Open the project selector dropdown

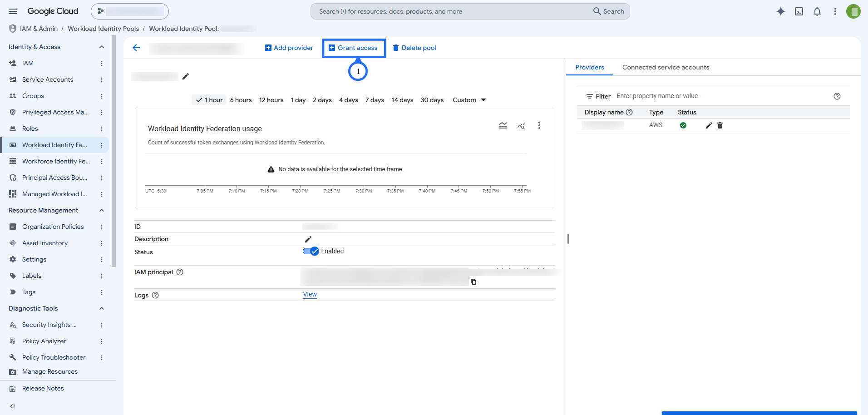pos(130,11)
